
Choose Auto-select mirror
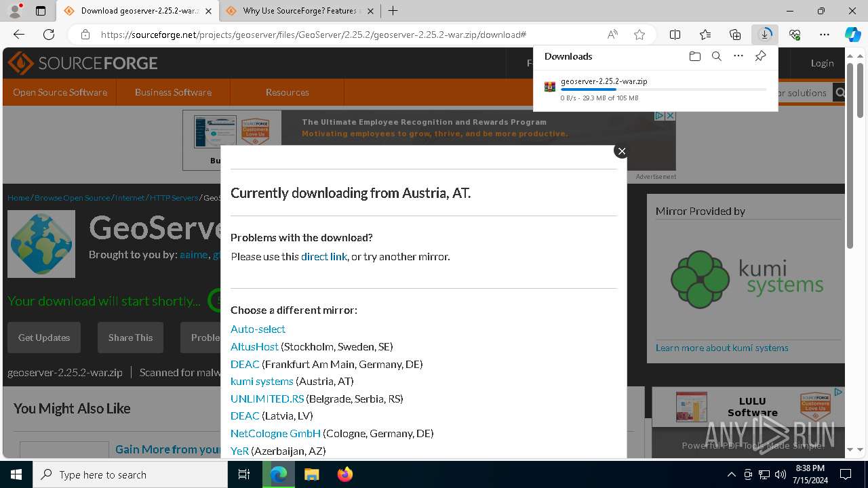258,329
